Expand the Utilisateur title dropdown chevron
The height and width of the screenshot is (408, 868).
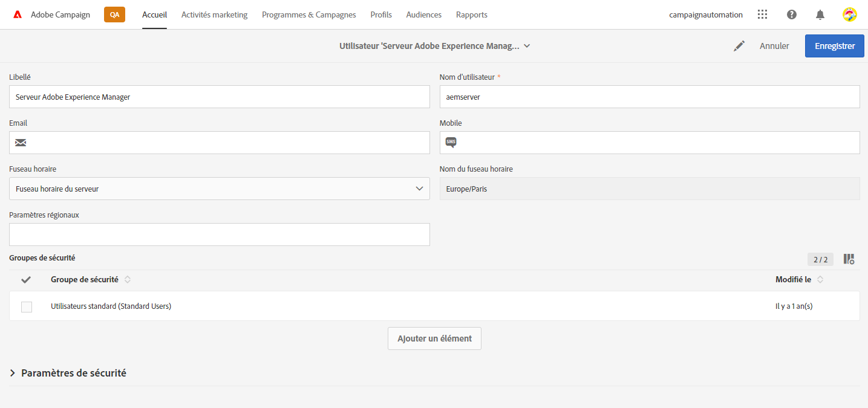click(527, 46)
